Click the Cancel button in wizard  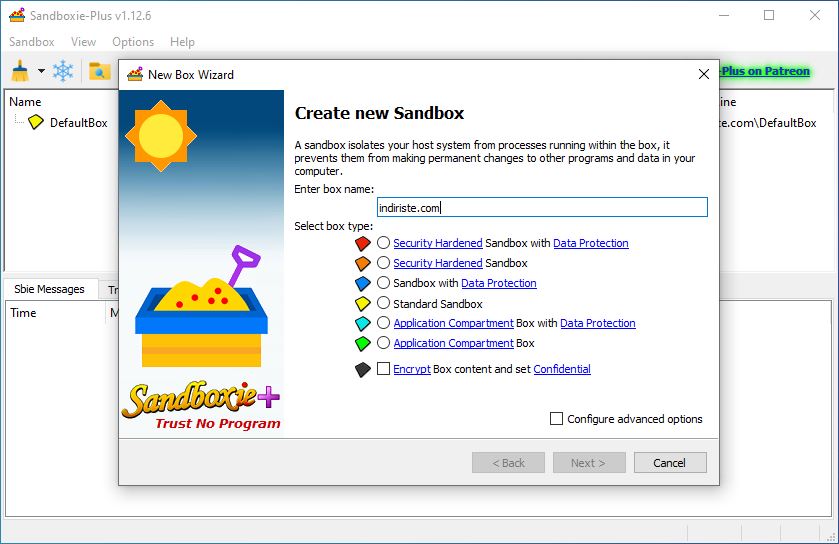(670, 463)
